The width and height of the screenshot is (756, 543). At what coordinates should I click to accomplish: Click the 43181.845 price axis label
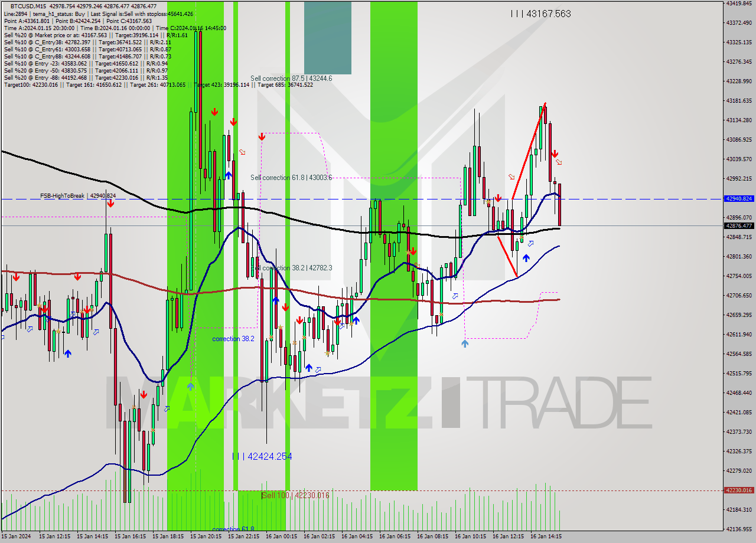[739, 100]
